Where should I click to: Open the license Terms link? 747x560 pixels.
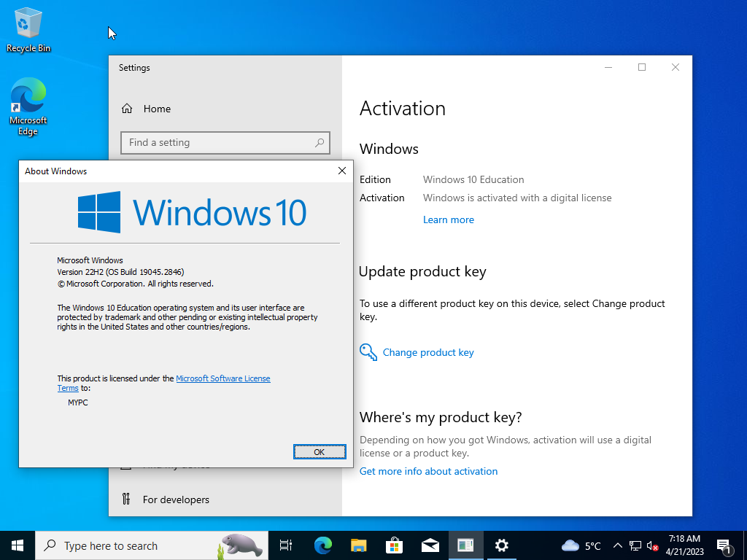point(68,388)
